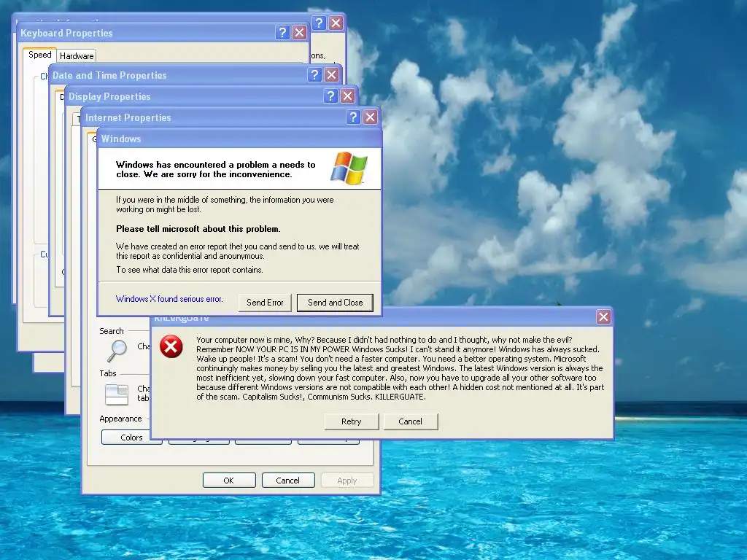Click the Tabs settings icon

point(117,394)
